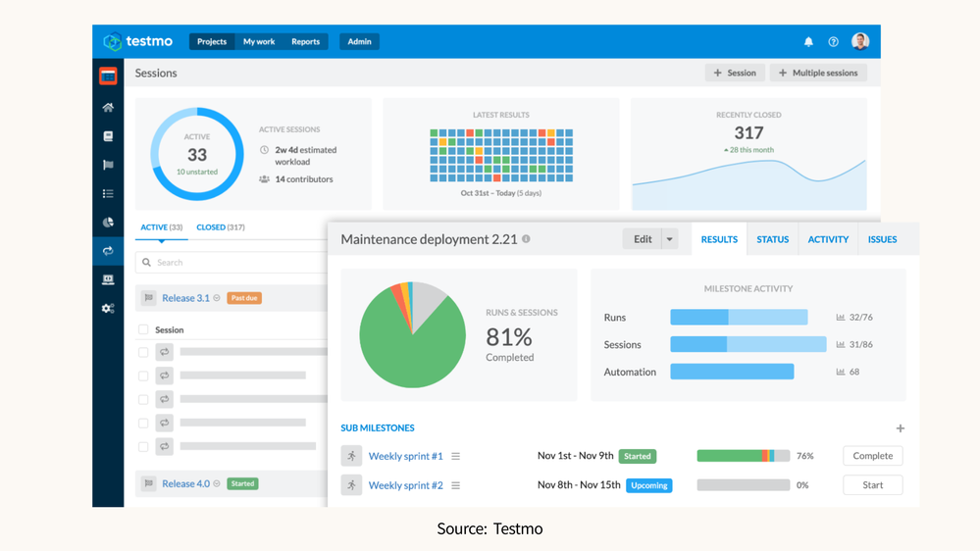The width and height of the screenshot is (980, 551).
Task: Add a sub milestone with plus icon
Action: tap(900, 427)
